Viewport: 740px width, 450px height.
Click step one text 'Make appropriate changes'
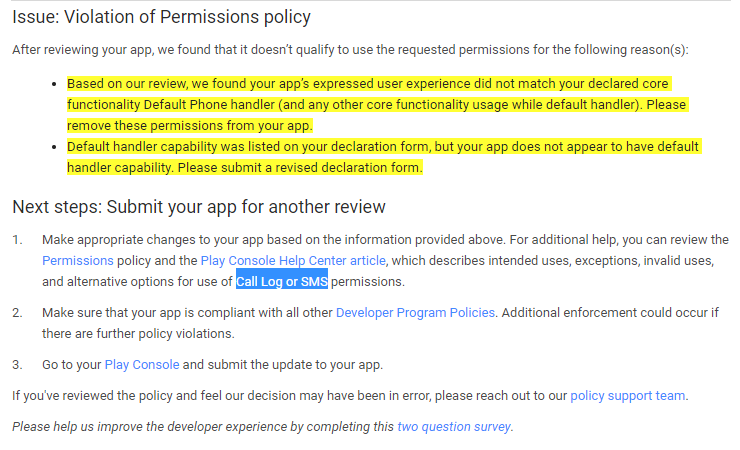[125, 240]
